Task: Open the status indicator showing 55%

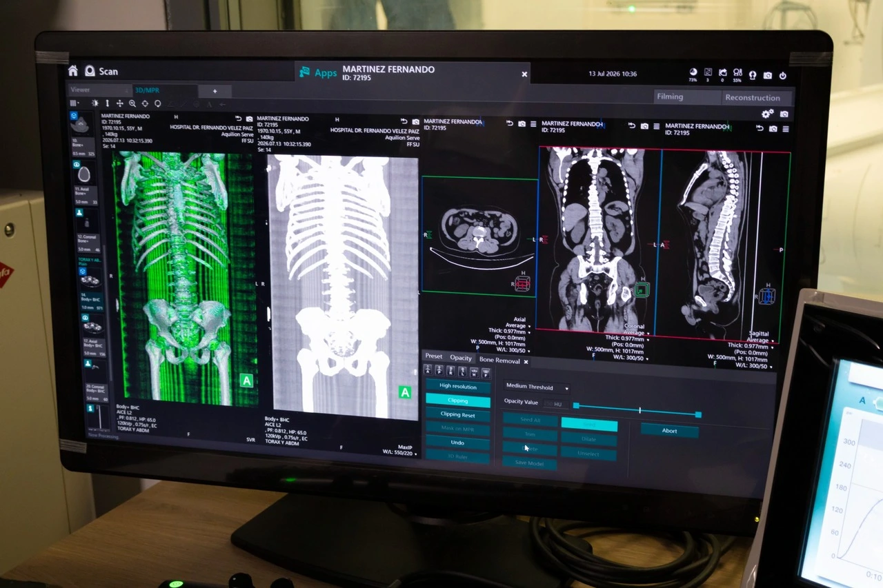Action: coord(737,74)
